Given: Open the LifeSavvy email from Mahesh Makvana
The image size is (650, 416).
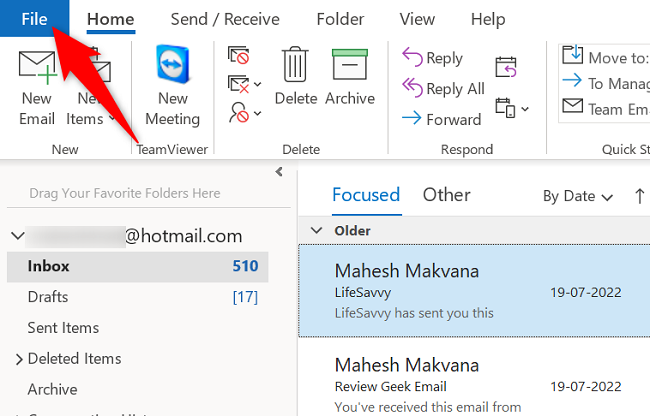Looking at the screenshot, I should click(474, 291).
